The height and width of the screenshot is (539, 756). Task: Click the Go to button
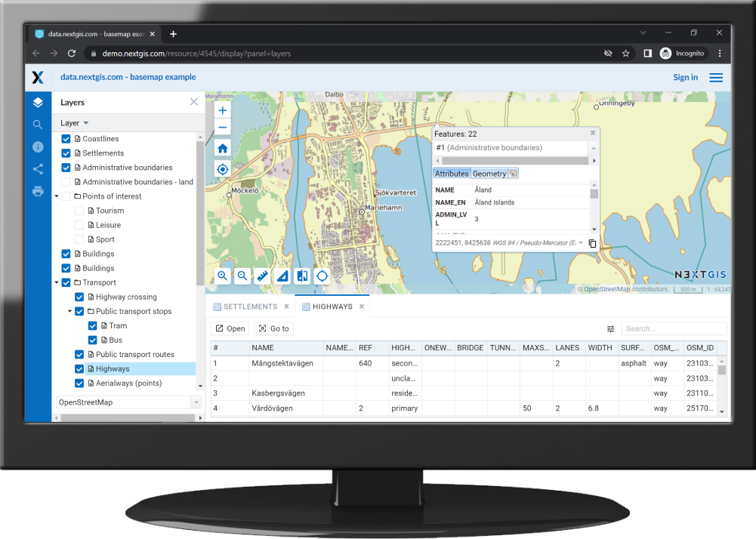coord(273,328)
